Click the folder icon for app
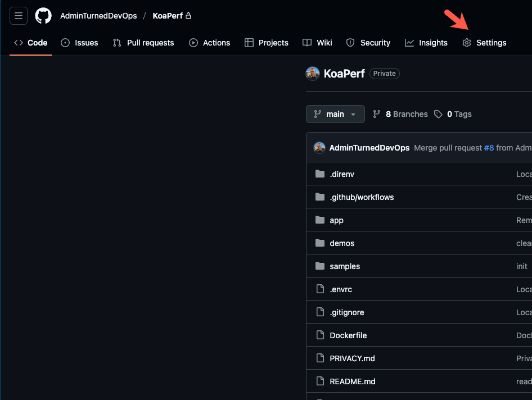This screenshot has width=532, height=400. pyautogui.click(x=320, y=220)
